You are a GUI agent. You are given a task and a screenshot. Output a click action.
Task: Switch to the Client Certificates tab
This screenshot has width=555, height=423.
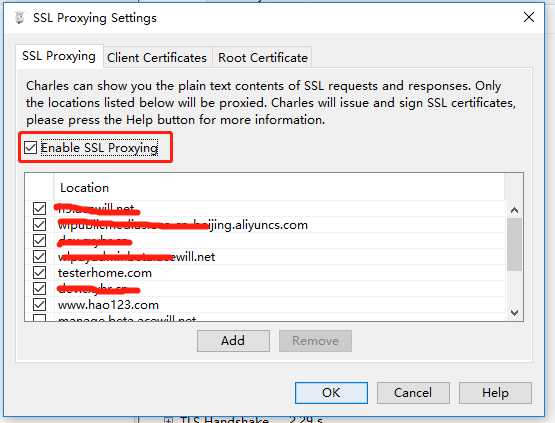click(157, 57)
